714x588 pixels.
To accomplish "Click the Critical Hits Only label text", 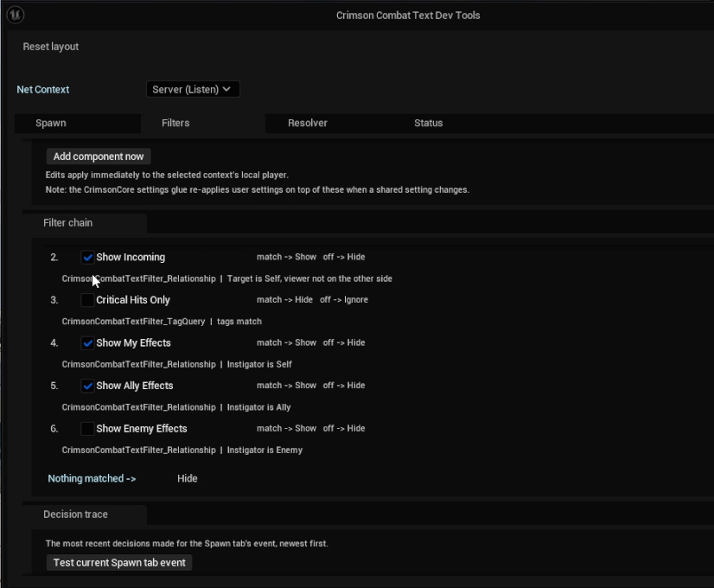I will pyautogui.click(x=133, y=300).
